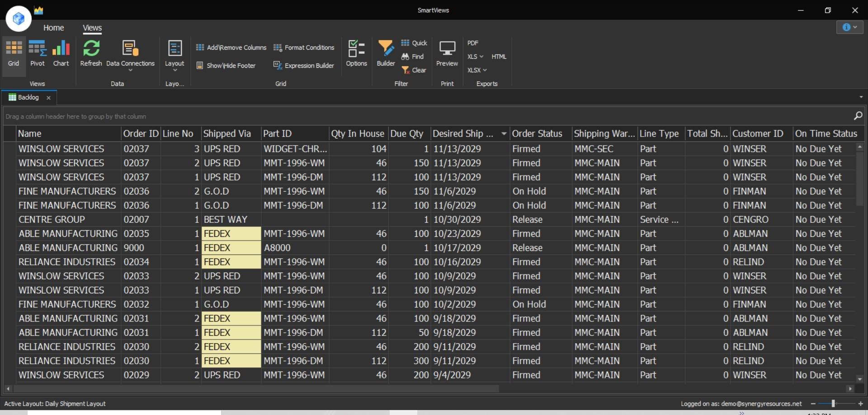Select the BEST WAY shipped via cell
Screen dimensions: 868x415
pos(231,219)
